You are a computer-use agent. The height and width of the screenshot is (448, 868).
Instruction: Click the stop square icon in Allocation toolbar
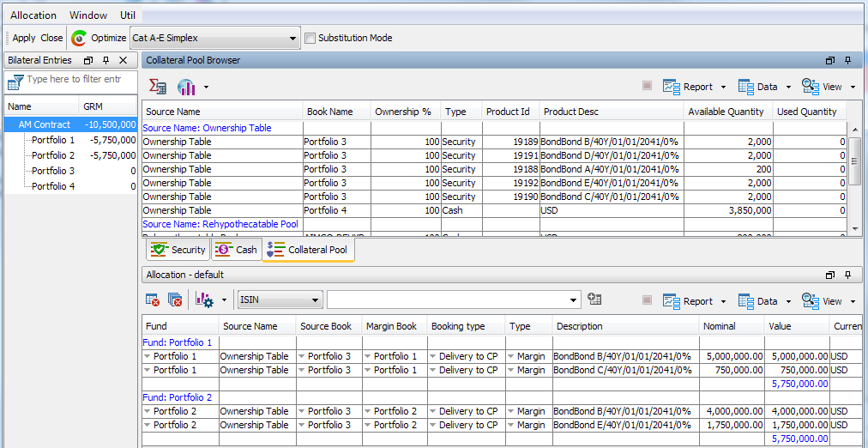point(647,300)
